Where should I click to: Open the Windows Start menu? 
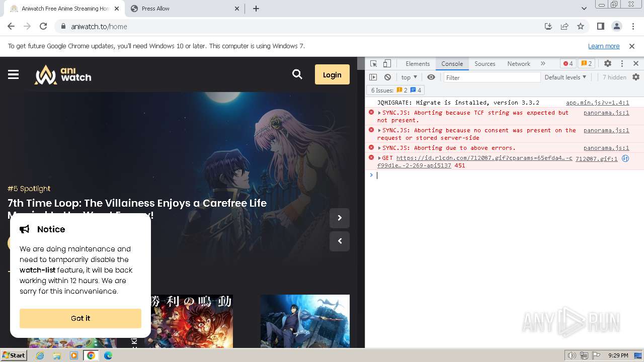(x=14, y=355)
